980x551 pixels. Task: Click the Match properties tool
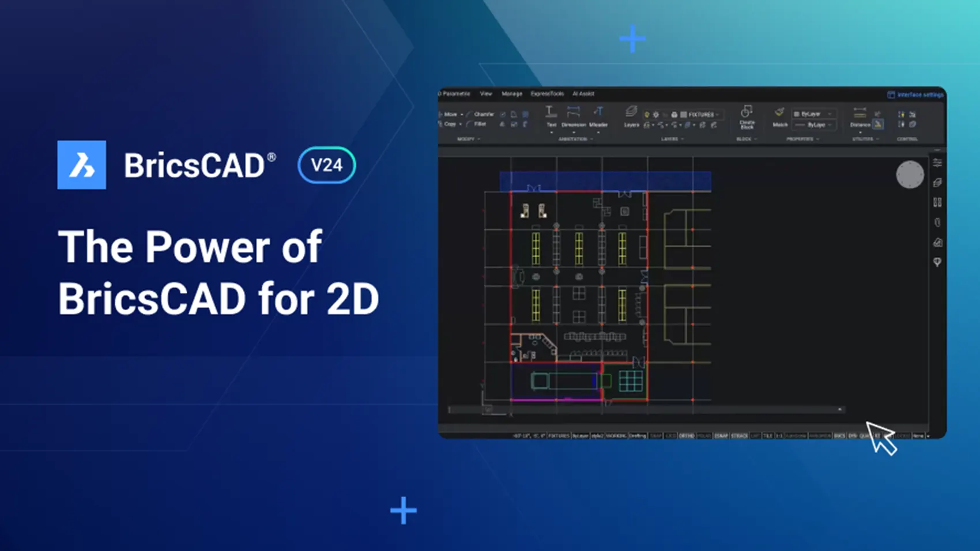(x=780, y=117)
